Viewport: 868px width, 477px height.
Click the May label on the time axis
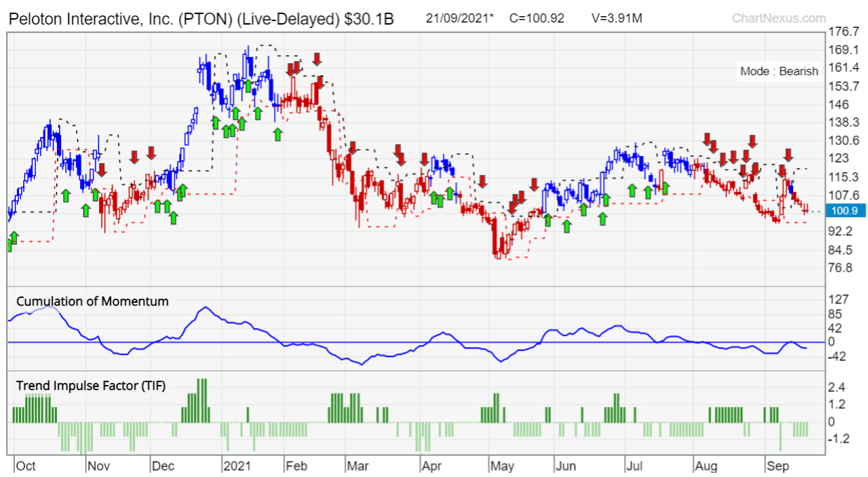pos(503,466)
